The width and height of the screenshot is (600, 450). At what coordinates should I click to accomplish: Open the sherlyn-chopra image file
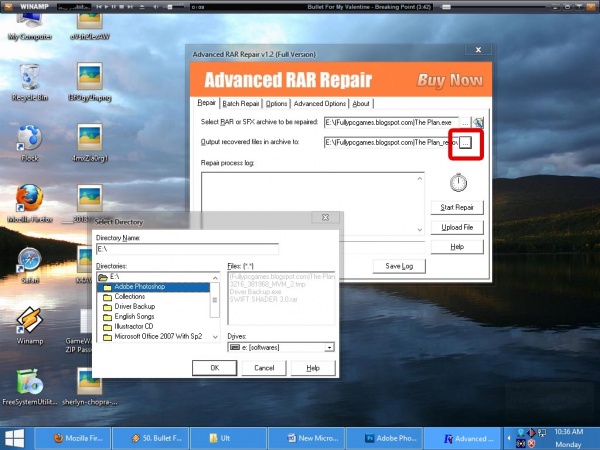(90, 387)
